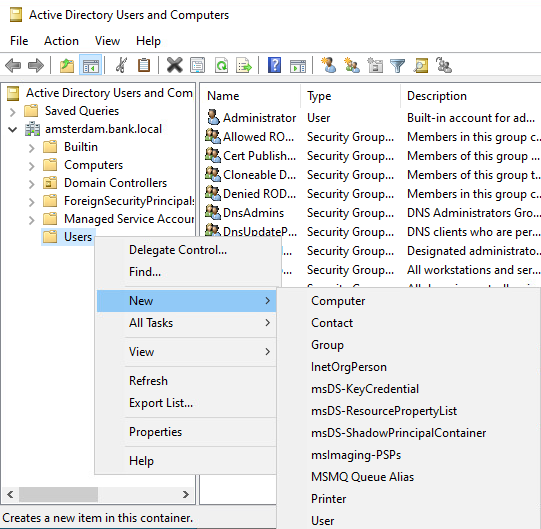
Task: Click the Delete X toolbar icon
Action: click(x=175, y=65)
